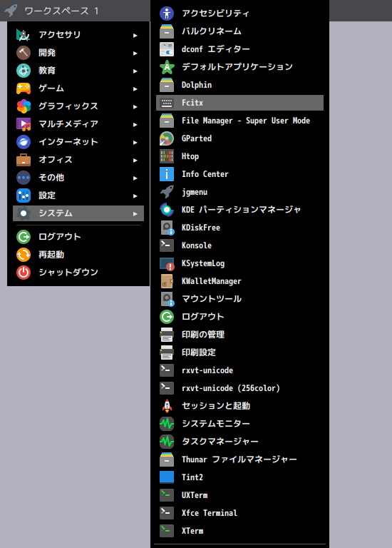
Task: Select ログアウト in the system submenu
Action: (239, 317)
